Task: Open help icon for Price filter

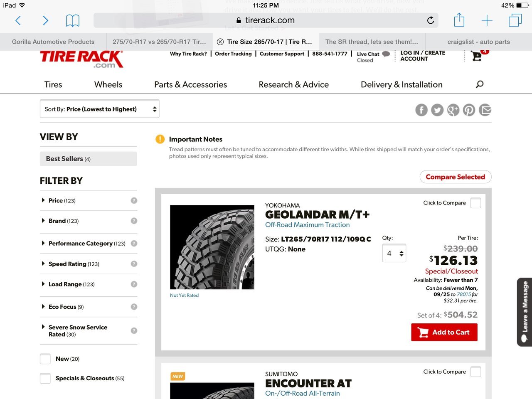Action: coord(134,200)
